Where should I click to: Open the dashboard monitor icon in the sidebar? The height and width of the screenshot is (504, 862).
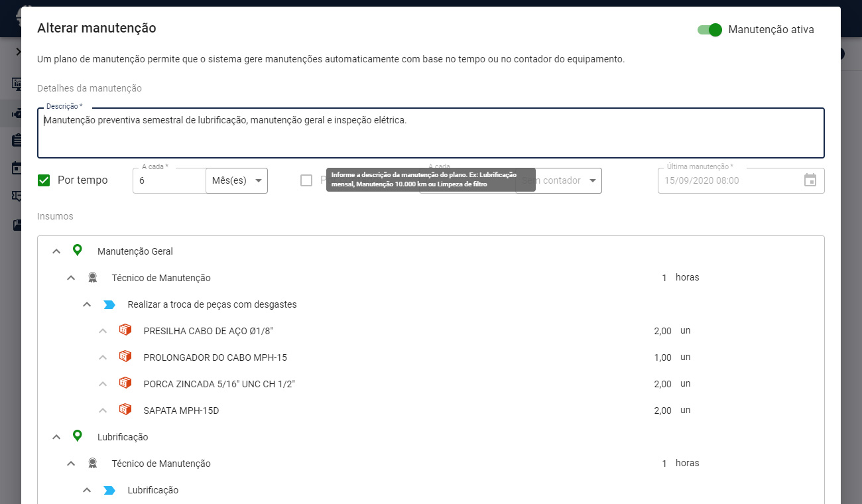[x=17, y=83]
